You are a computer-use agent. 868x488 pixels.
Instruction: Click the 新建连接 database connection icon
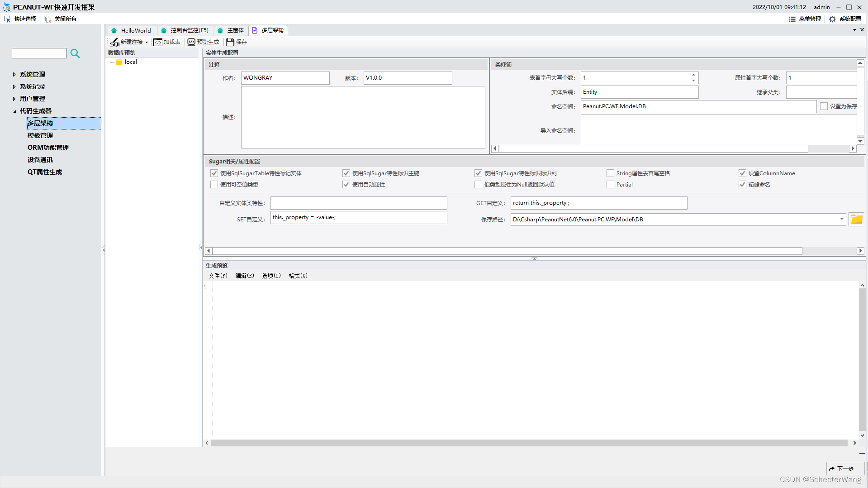point(115,42)
